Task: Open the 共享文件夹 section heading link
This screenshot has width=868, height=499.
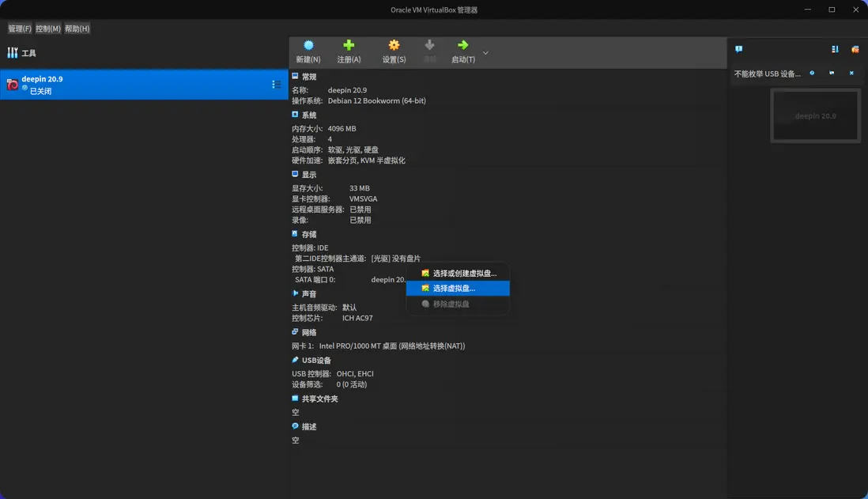Action: coord(319,399)
